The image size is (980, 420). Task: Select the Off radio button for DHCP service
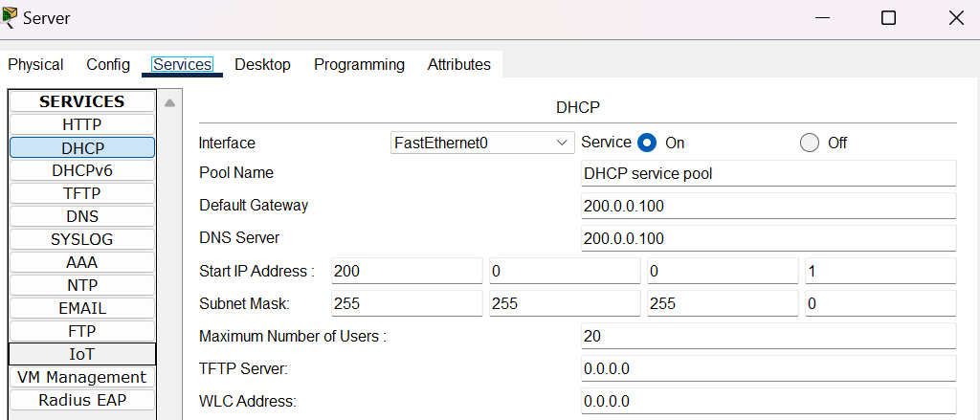pyautogui.click(x=810, y=143)
